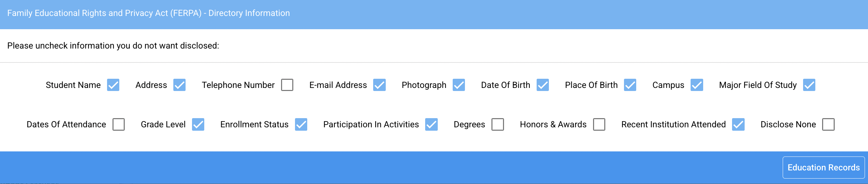Check the Disclose None checkbox
The height and width of the screenshot is (184, 868).
(828, 124)
